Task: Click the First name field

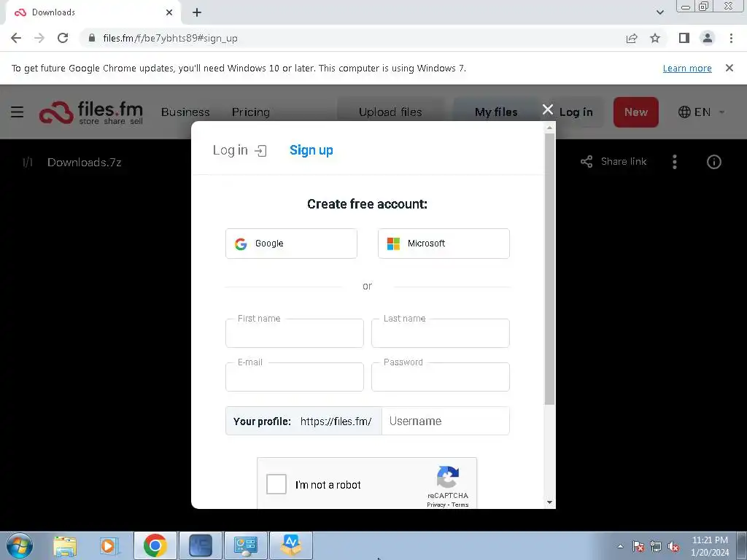Action: [295, 332]
